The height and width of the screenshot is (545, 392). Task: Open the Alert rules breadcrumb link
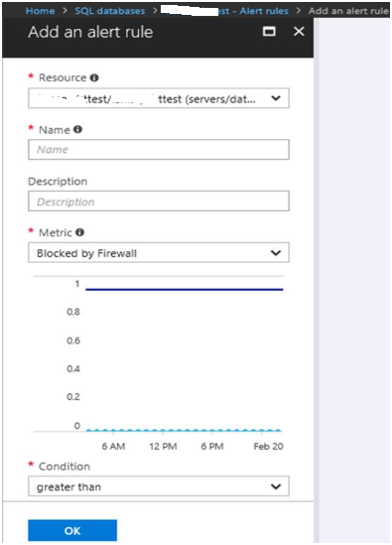[x=264, y=11]
